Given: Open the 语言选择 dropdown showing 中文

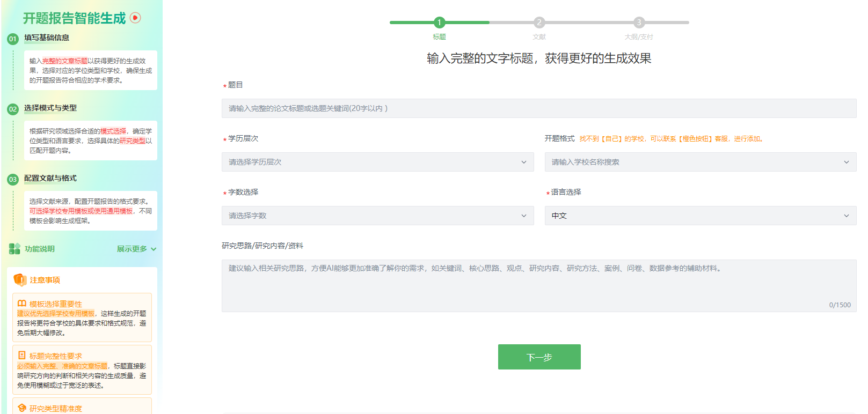Looking at the screenshot, I should click(x=700, y=216).
